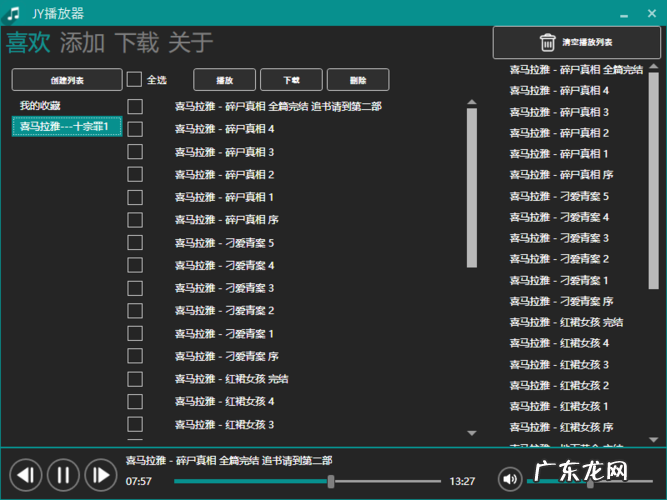Check the box for 红裙女孩 完结
667x500 pixels.
[135, 379]
